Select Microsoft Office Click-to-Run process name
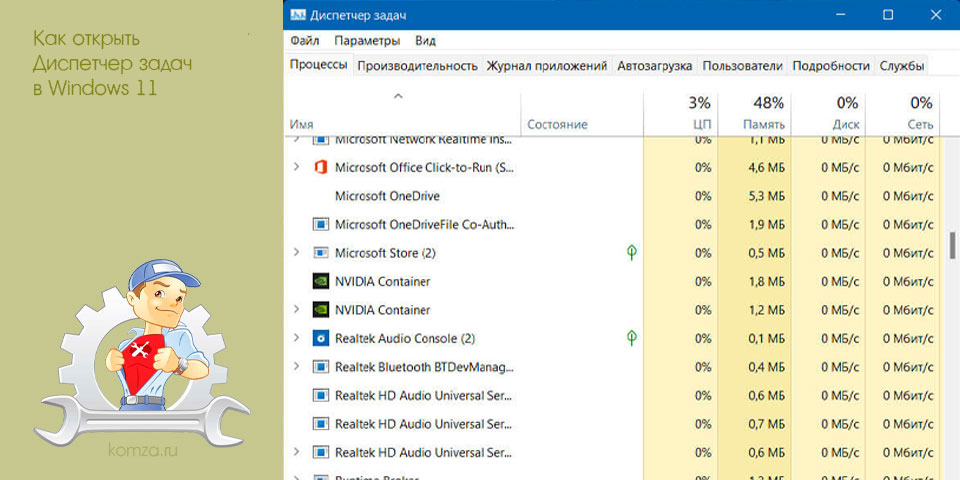960x480 pixels. coord(424,167)
